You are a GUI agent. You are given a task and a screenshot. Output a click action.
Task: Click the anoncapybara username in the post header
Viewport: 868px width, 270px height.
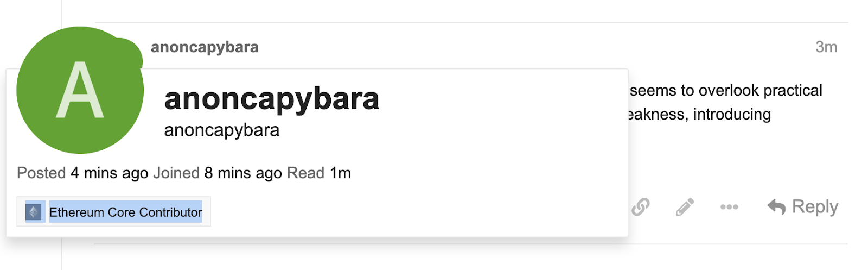[205, 47]
